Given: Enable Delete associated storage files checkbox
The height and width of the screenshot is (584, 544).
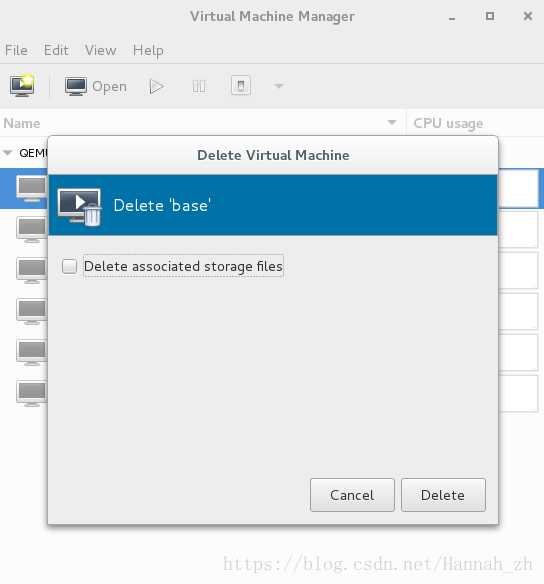Looking at the screenshot, I should point(69,266).
